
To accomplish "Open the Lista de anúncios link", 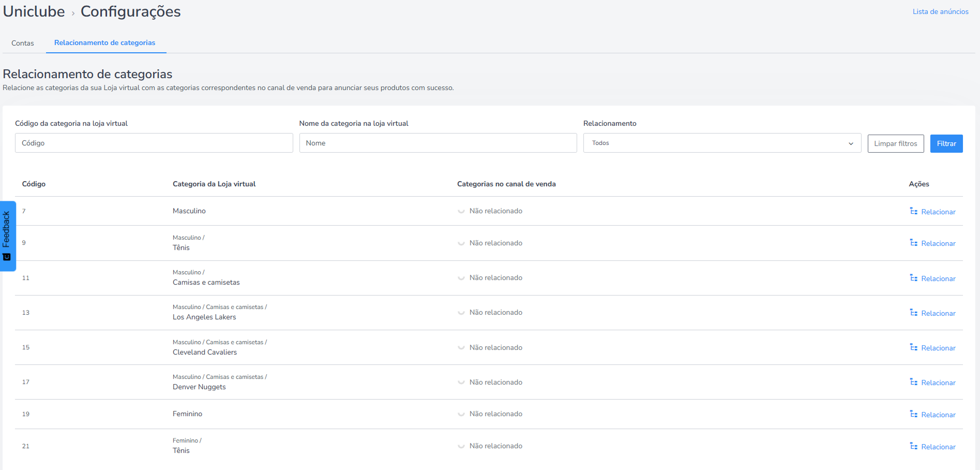I will pos(940,11).
